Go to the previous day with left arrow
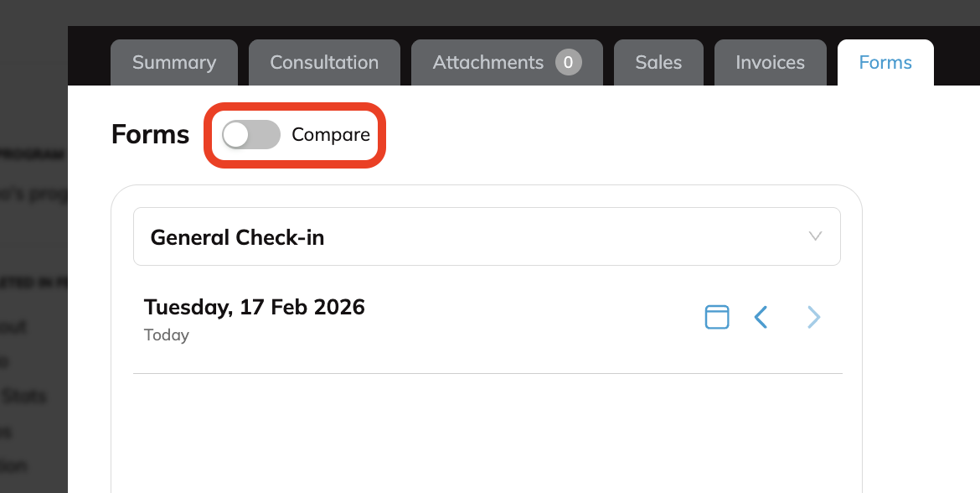Screen dimensions: 980x493 coord(761,317)
